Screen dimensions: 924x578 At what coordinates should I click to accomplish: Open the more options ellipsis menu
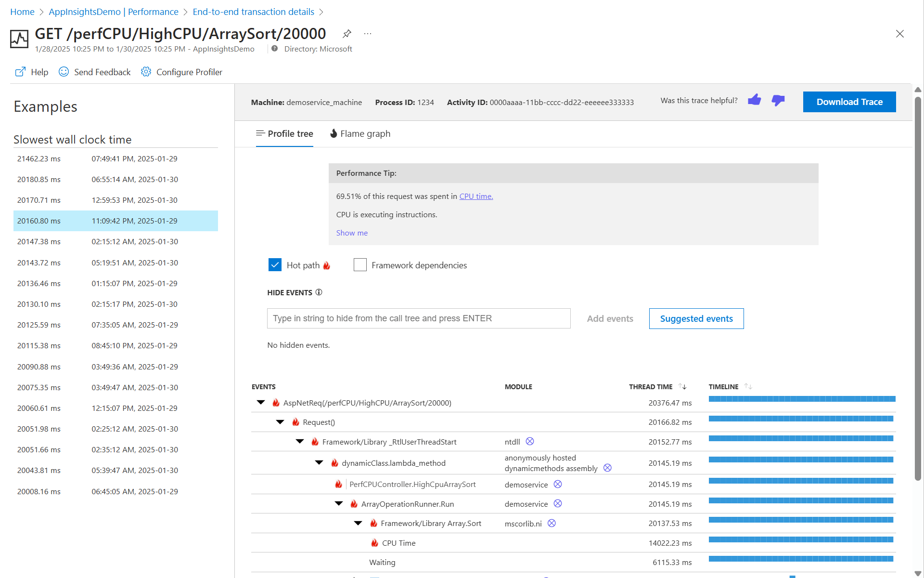[368, 34]
